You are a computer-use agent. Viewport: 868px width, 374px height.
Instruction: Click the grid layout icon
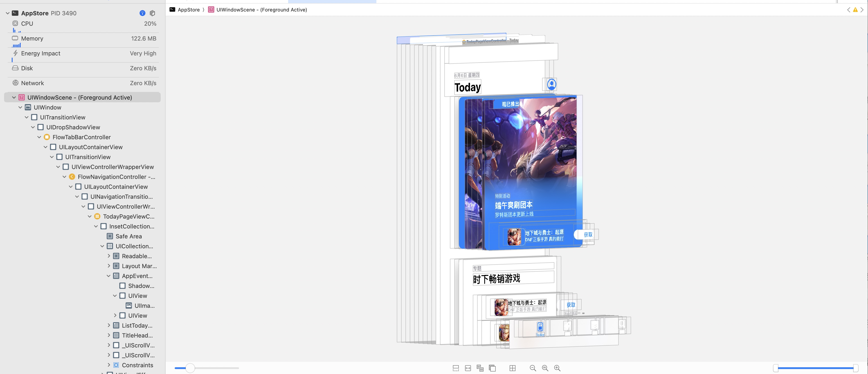point(513,368)
